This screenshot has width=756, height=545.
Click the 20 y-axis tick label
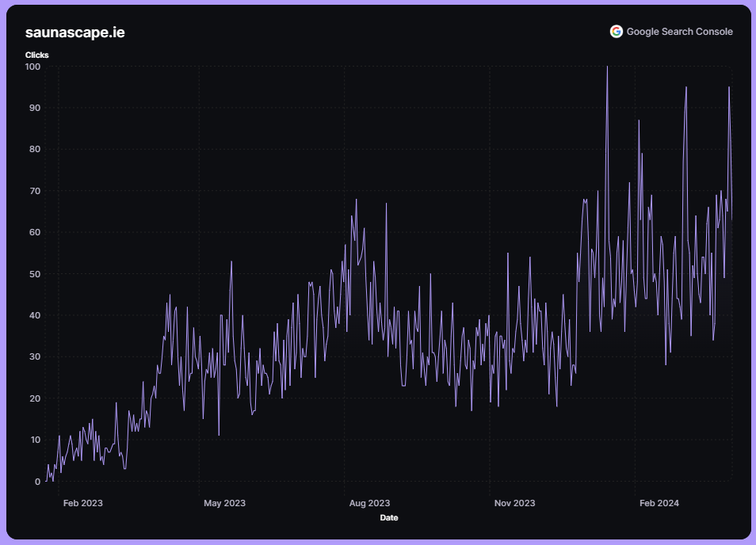tap(35, 398)
